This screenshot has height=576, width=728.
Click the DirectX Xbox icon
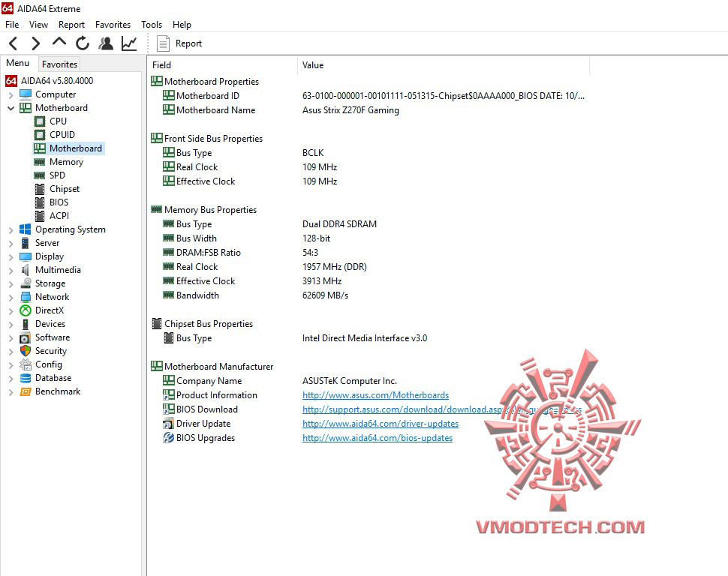point(25,310)
